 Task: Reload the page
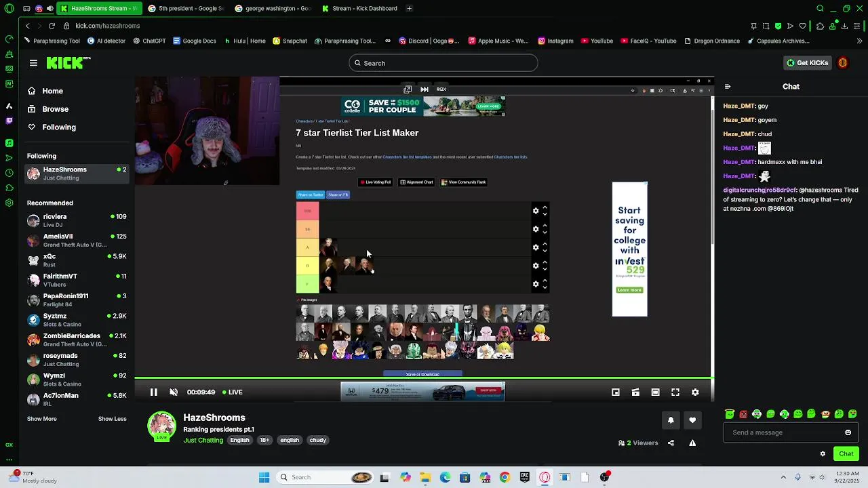coord(52,26)
